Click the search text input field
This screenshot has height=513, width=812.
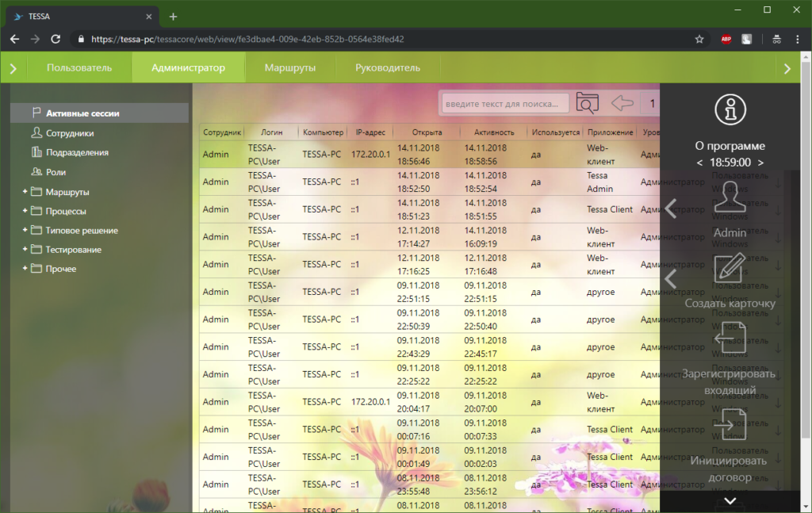506,103
